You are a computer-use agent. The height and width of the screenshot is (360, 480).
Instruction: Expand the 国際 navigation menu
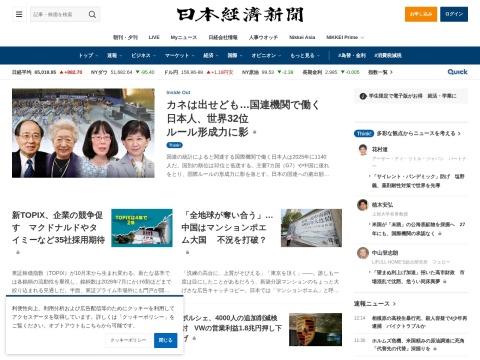point(235,55)
